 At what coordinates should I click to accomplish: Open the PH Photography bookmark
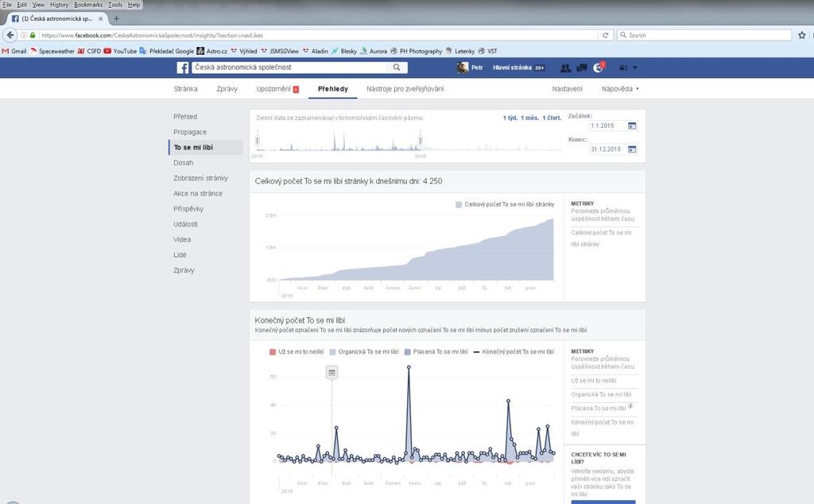(417, 51)
